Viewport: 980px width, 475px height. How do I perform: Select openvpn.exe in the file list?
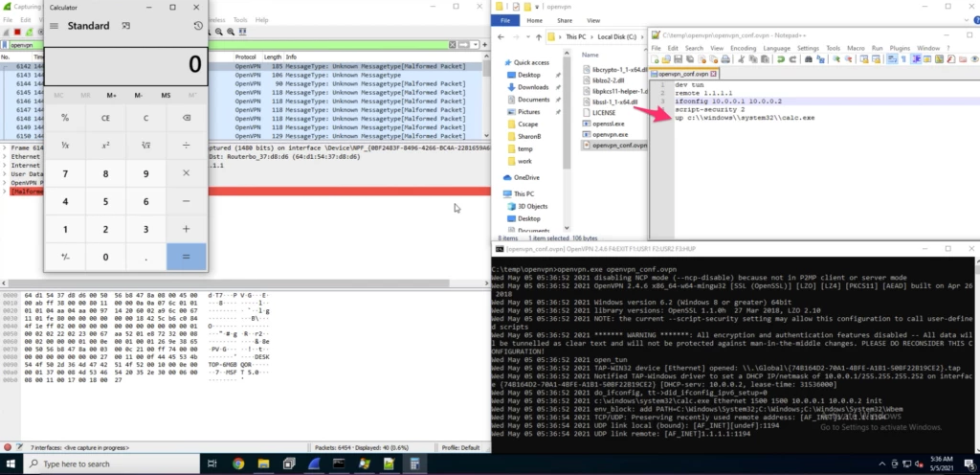pos(609,134)
